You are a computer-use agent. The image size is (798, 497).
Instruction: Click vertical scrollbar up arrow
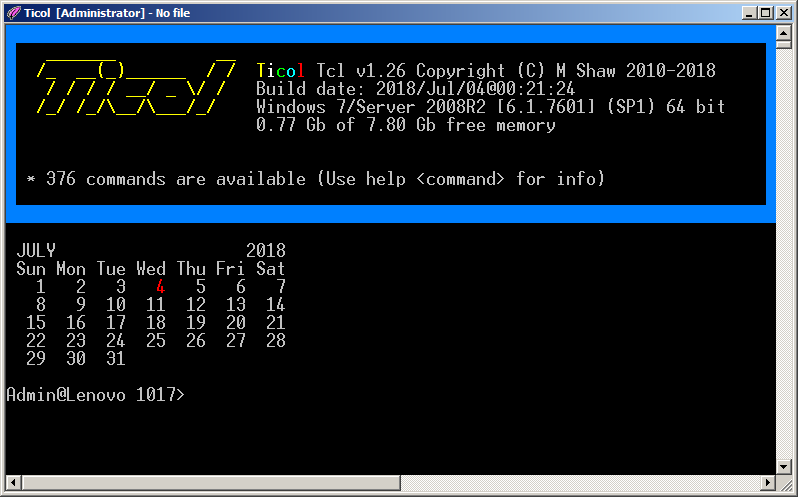tap(783, 33)
